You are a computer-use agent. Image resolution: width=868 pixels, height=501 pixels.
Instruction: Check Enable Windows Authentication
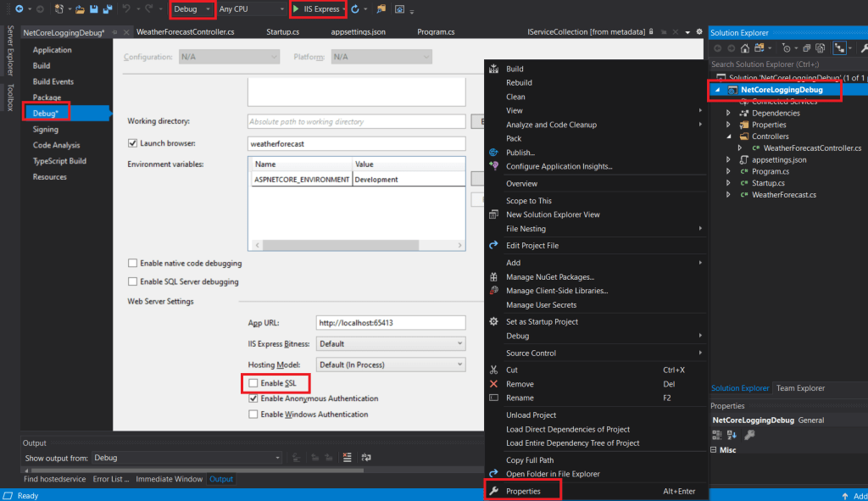pyautogui.click(x=253, y=415)
